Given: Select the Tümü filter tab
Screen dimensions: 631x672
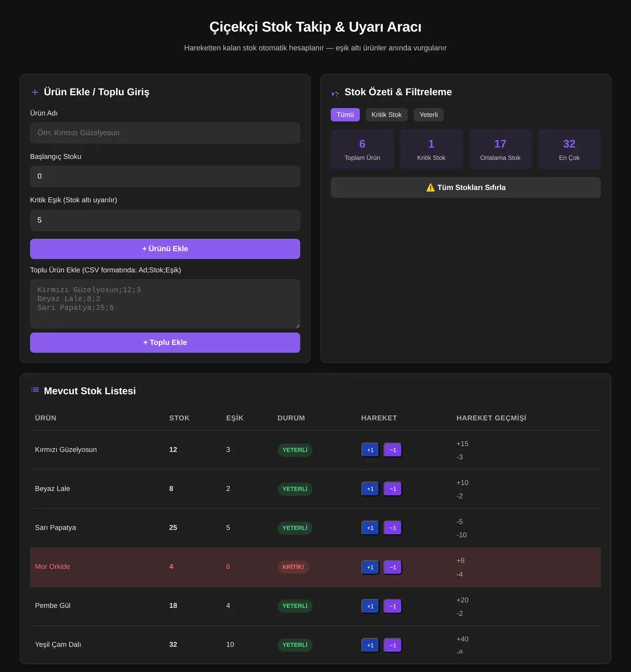Looking at the screenshot, I should (x=345, y=115).
